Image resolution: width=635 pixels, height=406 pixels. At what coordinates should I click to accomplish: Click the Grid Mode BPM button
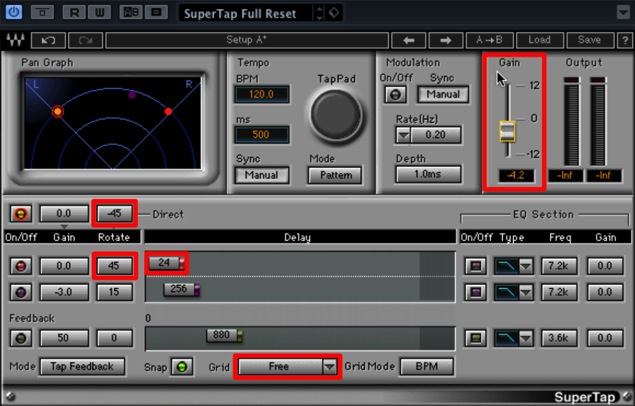click(x=426, y=367)
